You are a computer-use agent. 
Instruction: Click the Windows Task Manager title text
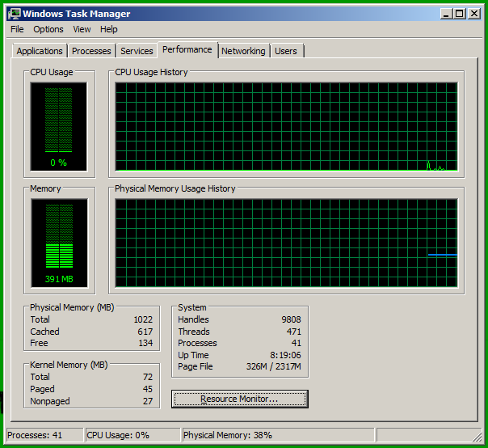tap(76, 14)
